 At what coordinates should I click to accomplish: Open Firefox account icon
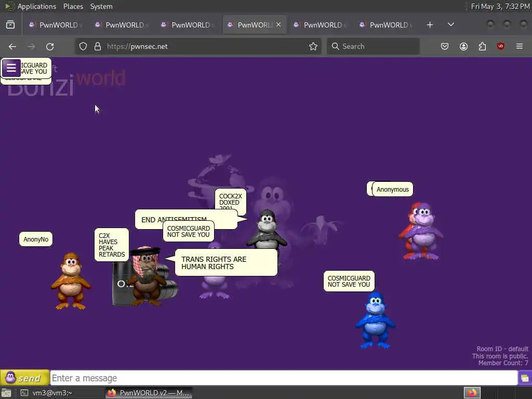[x=463, y=46]
